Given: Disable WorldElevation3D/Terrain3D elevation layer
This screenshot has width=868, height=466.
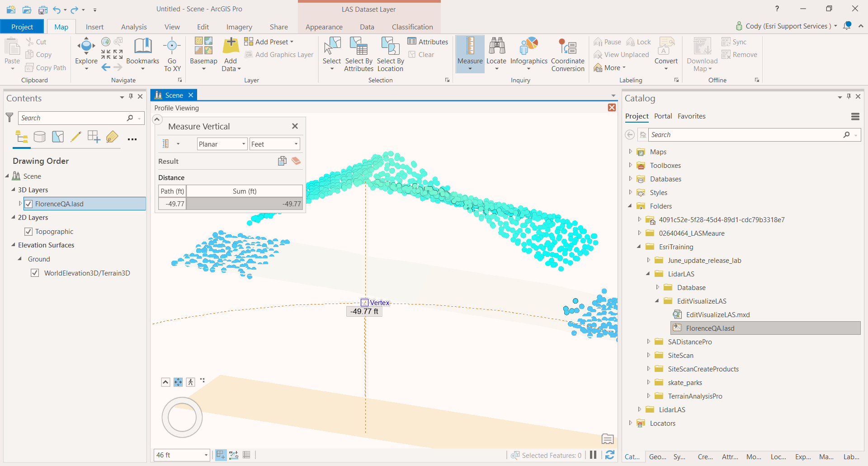Looking at the screenshot, I should click(35, 273).
